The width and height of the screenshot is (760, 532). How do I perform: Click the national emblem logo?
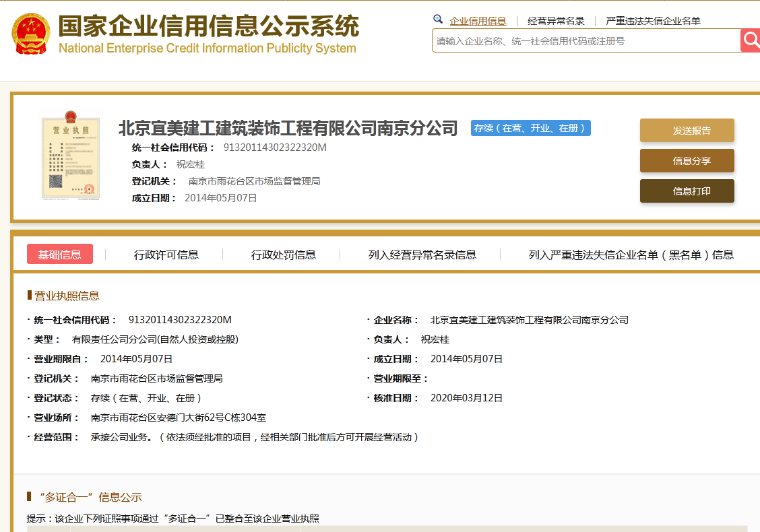click(x=30, y=34)
